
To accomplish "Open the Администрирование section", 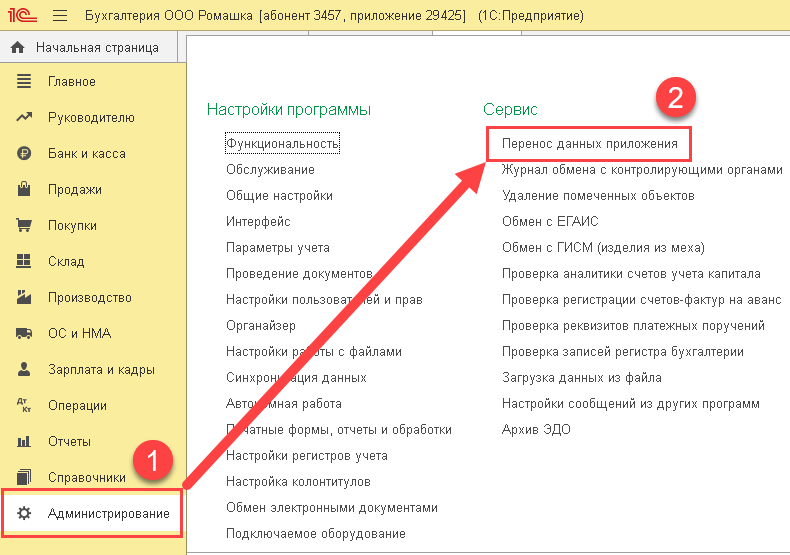I will click(108, 514).
